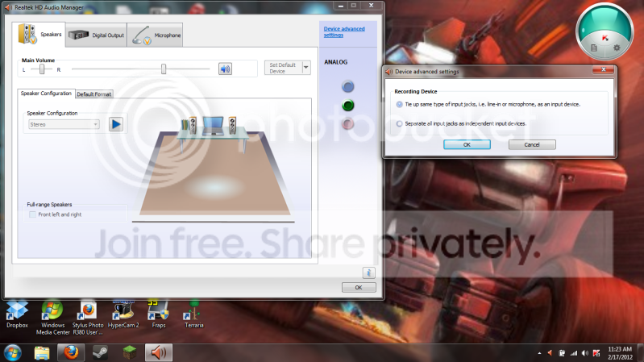
Task: Click the left-right balance slider handle
Action: tap(41, 69)
